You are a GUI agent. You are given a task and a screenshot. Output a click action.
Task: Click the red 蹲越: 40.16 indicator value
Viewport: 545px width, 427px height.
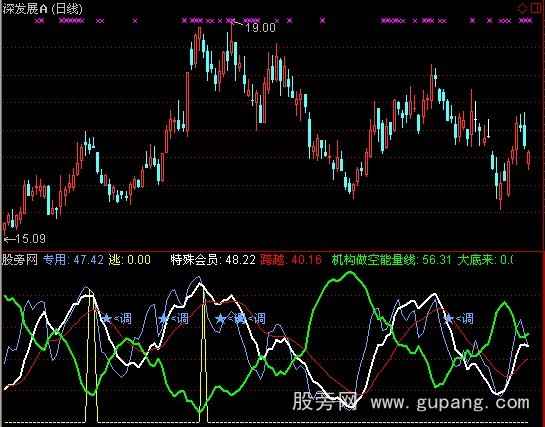(x=291, y=260)
